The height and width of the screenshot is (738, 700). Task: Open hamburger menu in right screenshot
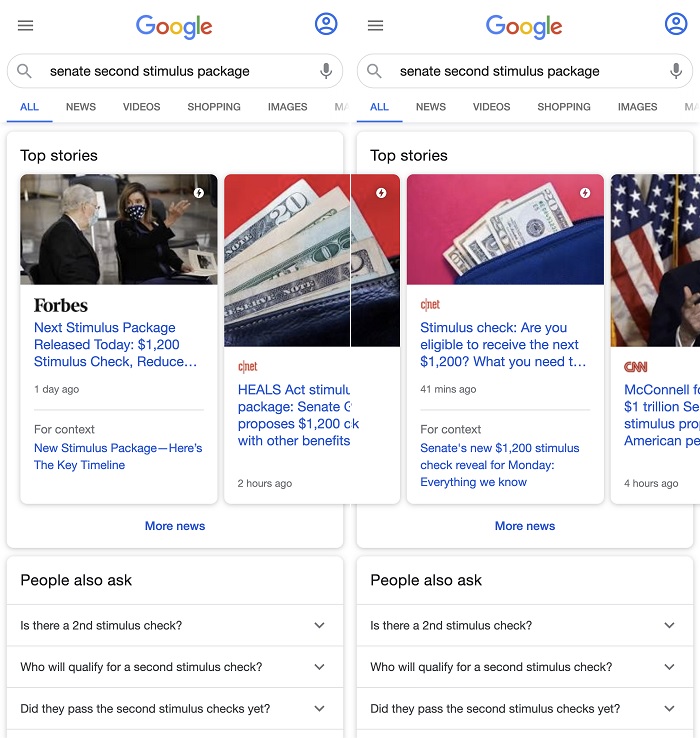[376, 26]
